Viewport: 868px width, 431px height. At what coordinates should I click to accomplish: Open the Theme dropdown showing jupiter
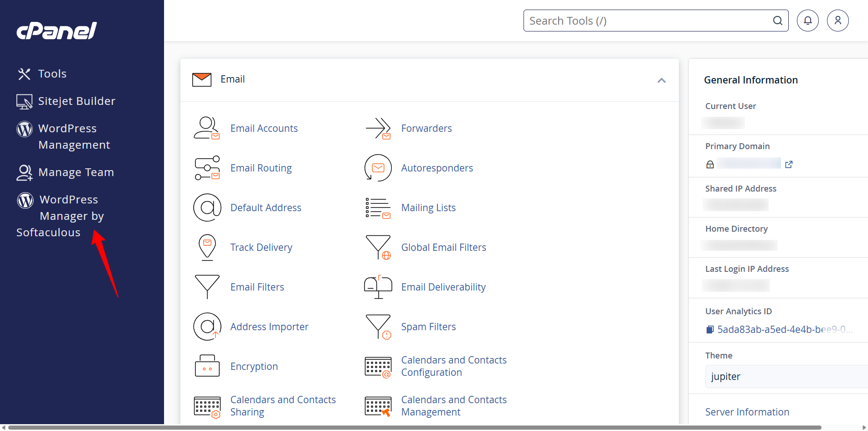pos(786,376)
